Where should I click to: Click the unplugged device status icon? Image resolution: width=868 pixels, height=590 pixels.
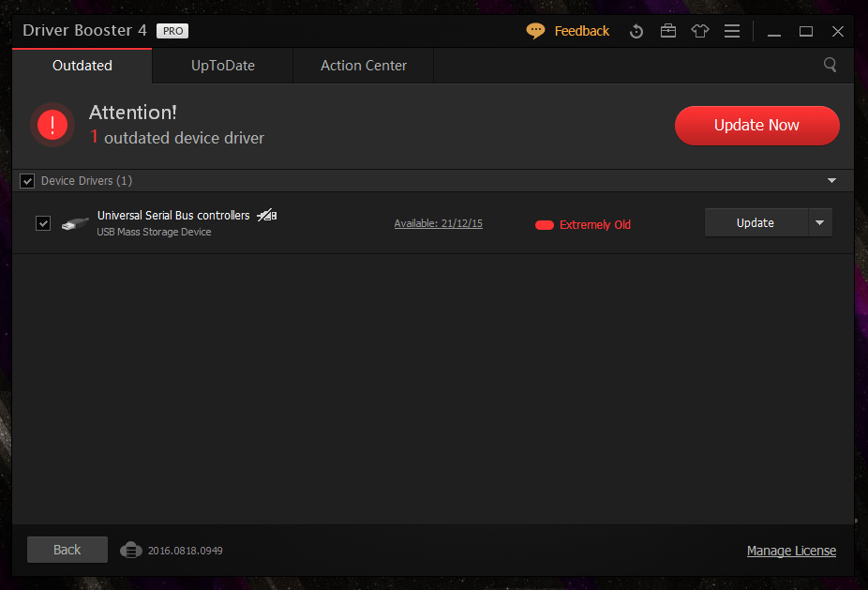coord(267,216)
